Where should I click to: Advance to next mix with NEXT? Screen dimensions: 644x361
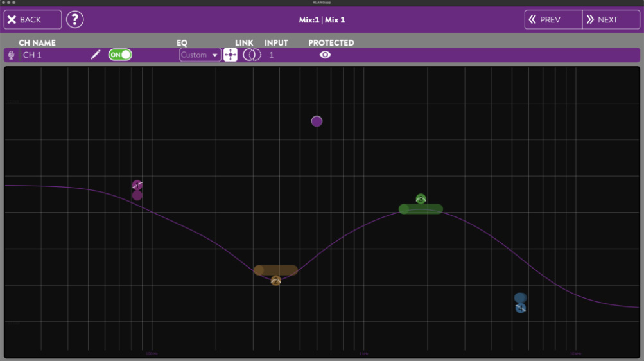tap(611, 19)
